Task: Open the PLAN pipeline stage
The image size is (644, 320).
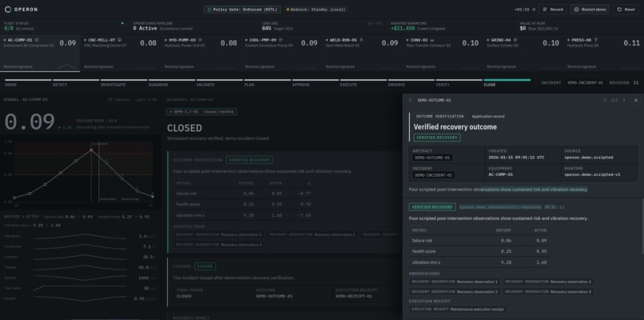Action: click(x=268, y=82)
